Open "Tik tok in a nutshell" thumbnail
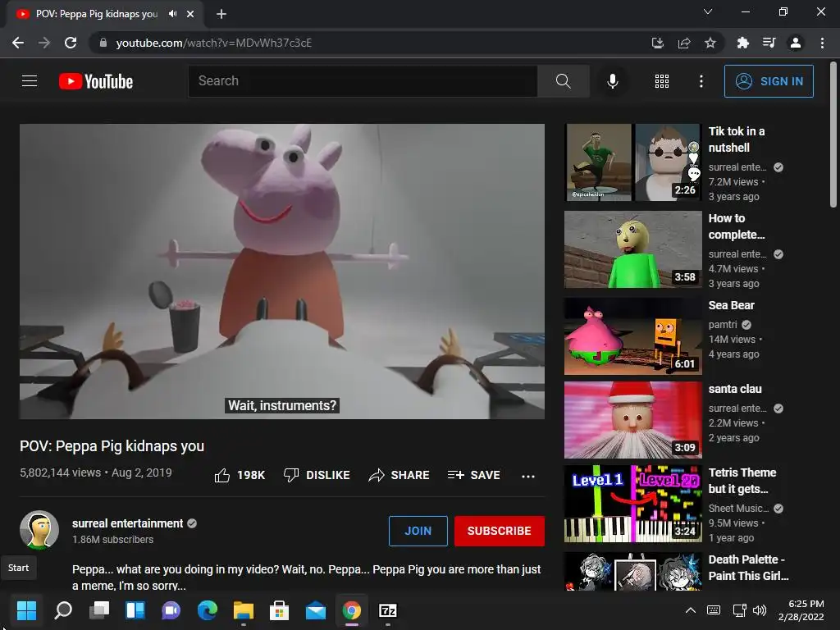 632,162
